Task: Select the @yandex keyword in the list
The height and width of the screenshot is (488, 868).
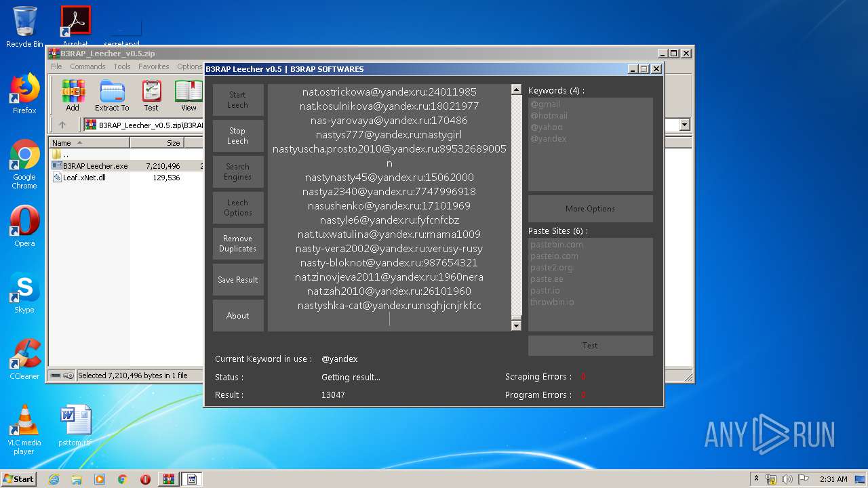Action: [x=548, y=139]
